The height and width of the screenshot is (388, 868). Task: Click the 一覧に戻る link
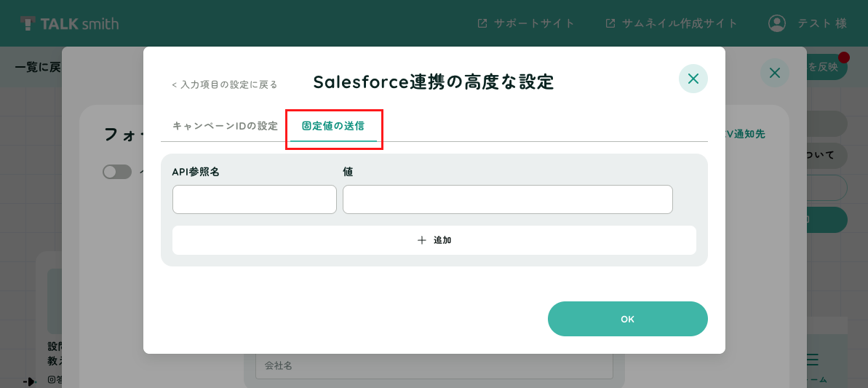coord(38,68)
